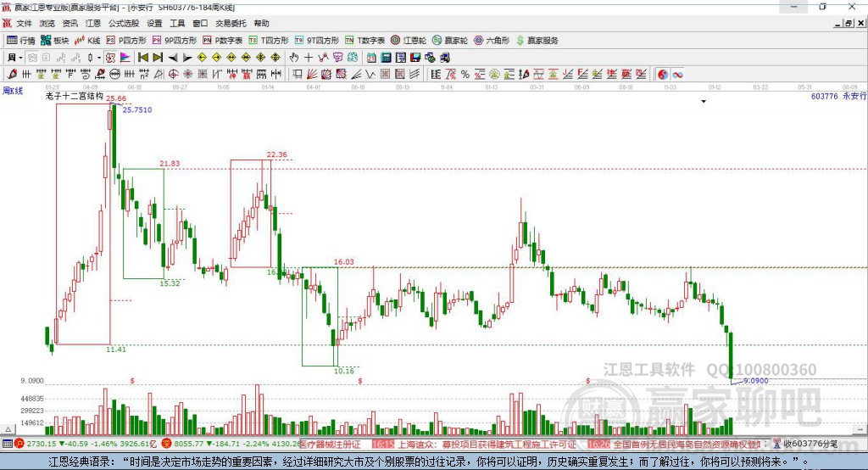Toggle the highlighted red pattern toolbar button
This screenshot has width=868, height=470.
pos(111,57)
